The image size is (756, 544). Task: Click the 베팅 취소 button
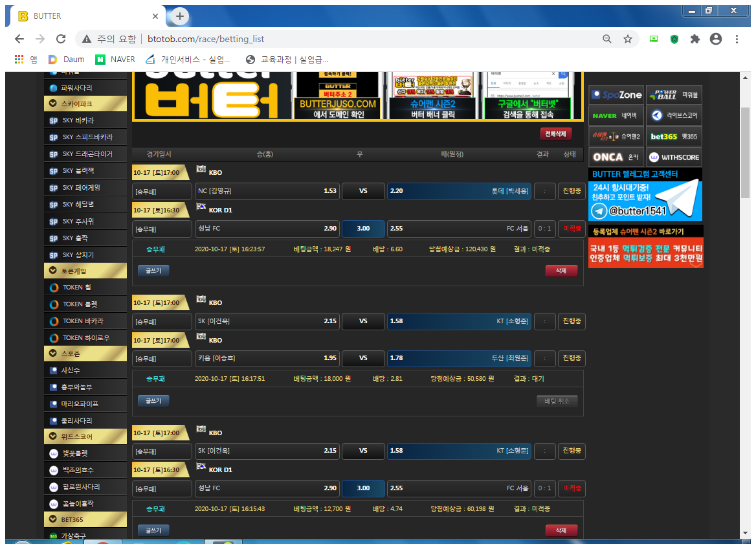click(557, 401)
